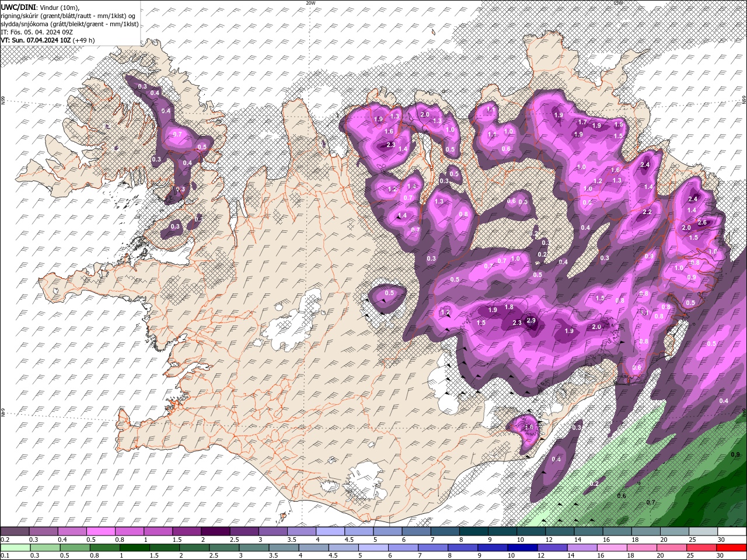Click the bold 0.9 value over the green rain area

735,454
